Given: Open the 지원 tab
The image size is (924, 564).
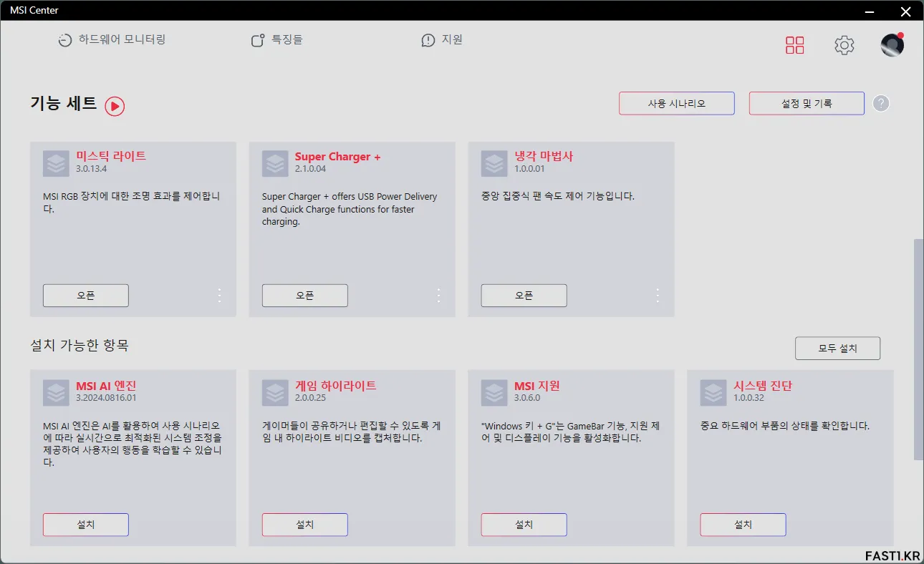Looking at the screenshot, I should click(442, 40).
